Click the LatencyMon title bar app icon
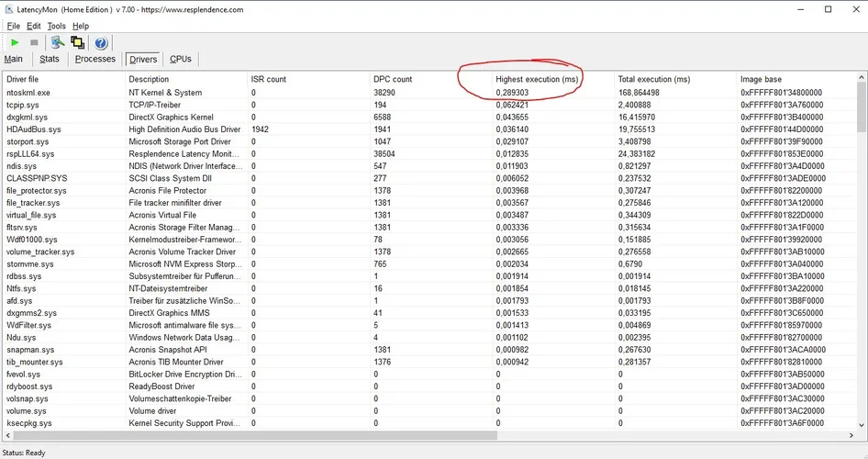This screenshot has height=459, width=868. (9, 9)
